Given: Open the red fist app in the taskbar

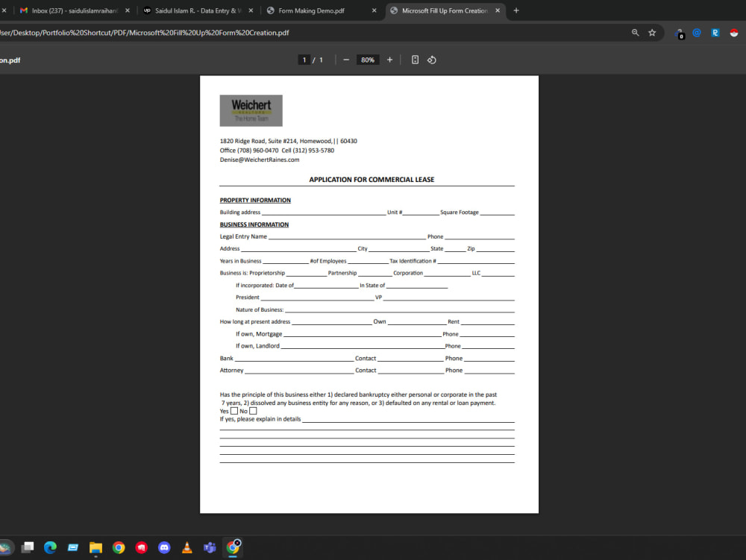Looking at the screenshot, I should [x=141, y=547].
